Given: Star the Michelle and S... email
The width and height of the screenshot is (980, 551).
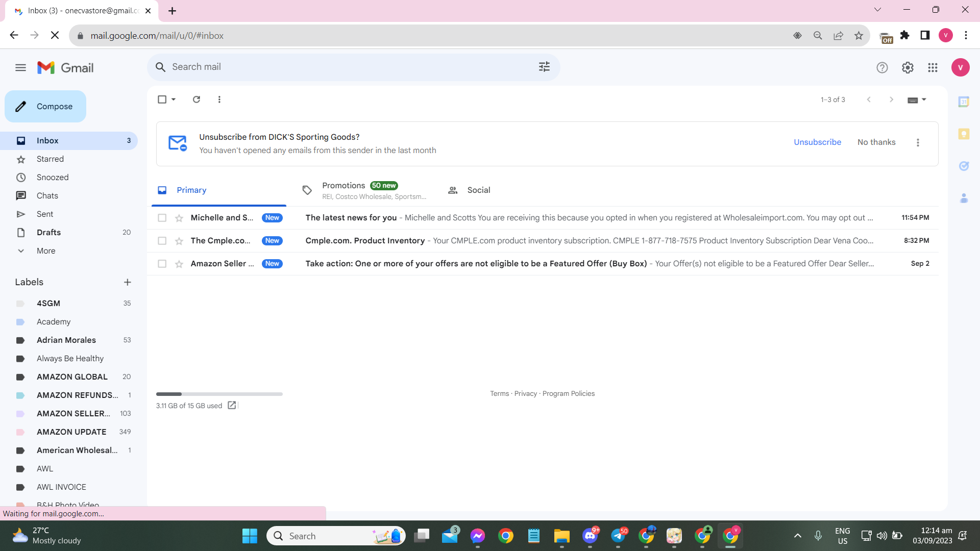Looking at the screenshot, I should point(179,218).
